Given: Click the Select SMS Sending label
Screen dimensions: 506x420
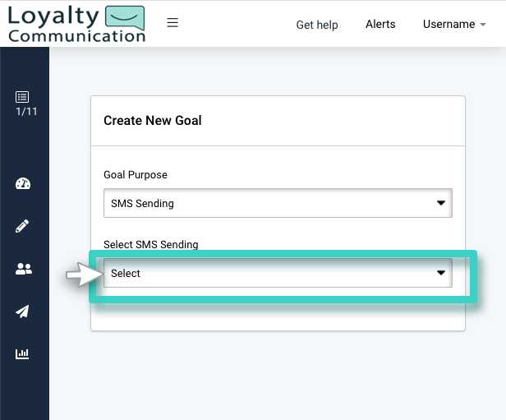Looking at the screenshot, I should point(151,245).
